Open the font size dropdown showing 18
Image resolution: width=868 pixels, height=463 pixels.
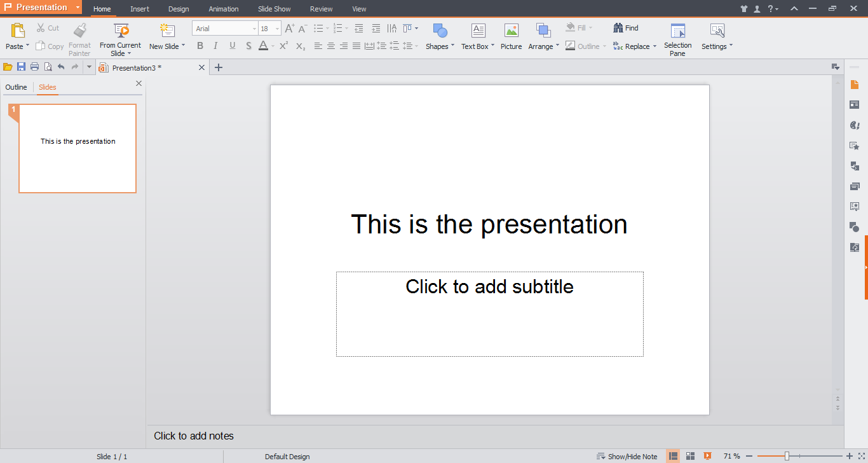tap(277, 29)
